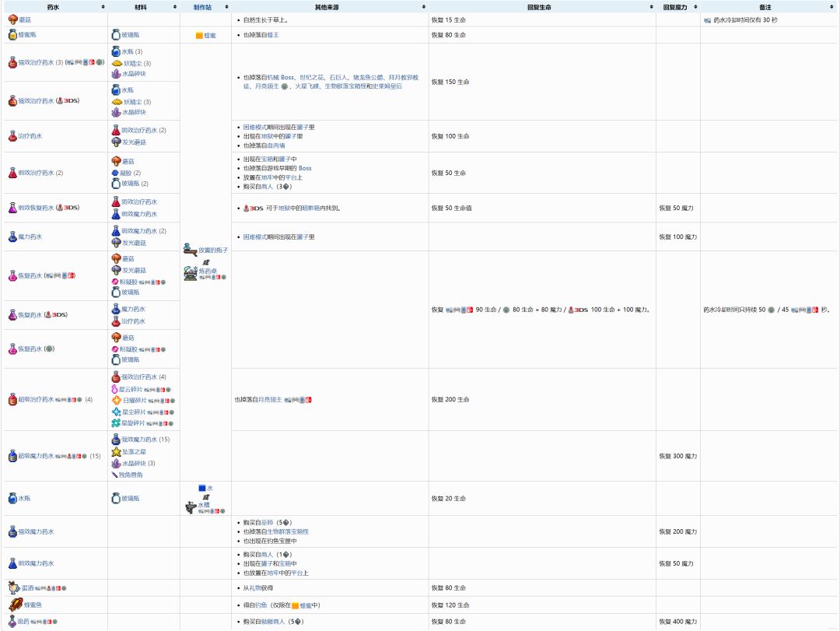
Task: Select the text 恢复 300 魔力
Action: click(678, 456)
